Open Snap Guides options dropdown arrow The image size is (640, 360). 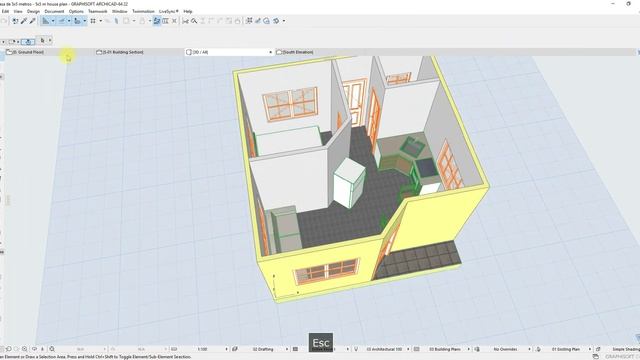pyautogui.click(x=69, y=21)
